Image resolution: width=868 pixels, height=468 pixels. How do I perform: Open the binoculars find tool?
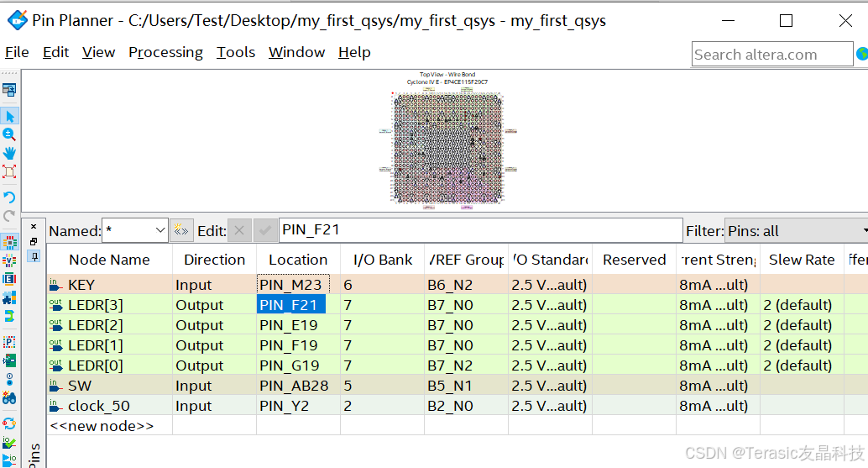pos(9,398)
